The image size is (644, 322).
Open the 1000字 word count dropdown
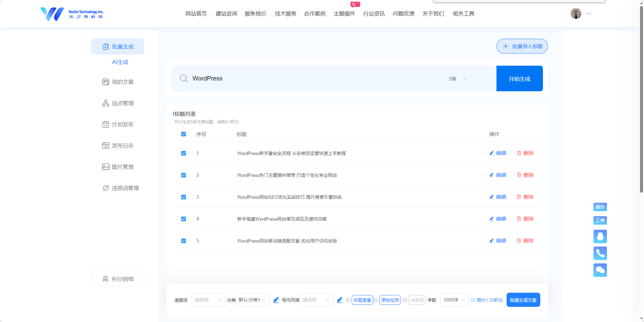[x=454, y=300]
